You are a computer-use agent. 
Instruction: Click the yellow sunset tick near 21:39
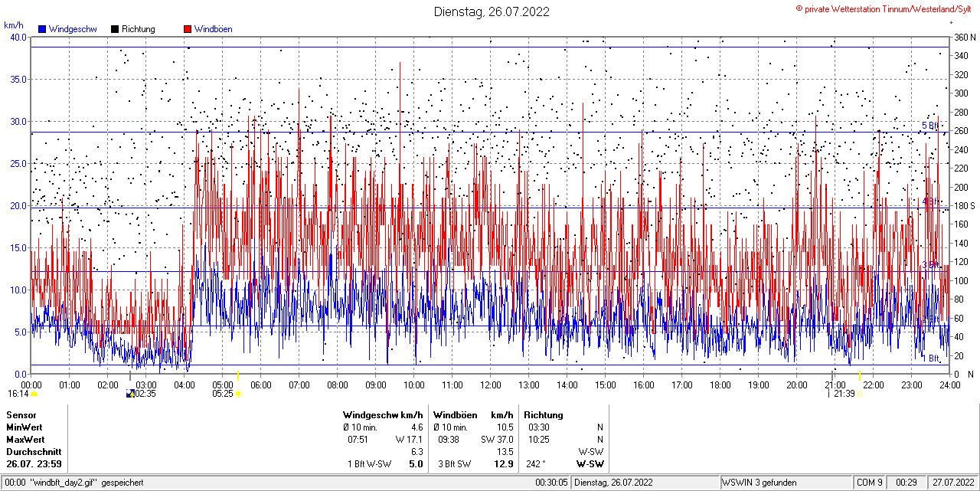tap(860, 375)
